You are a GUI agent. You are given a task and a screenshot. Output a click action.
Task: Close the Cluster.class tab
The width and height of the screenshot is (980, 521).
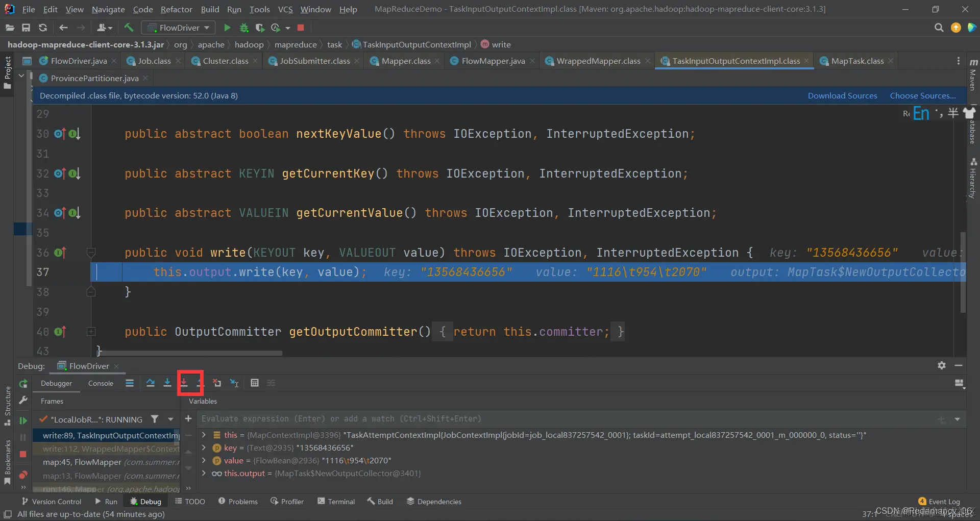[256, 61]
